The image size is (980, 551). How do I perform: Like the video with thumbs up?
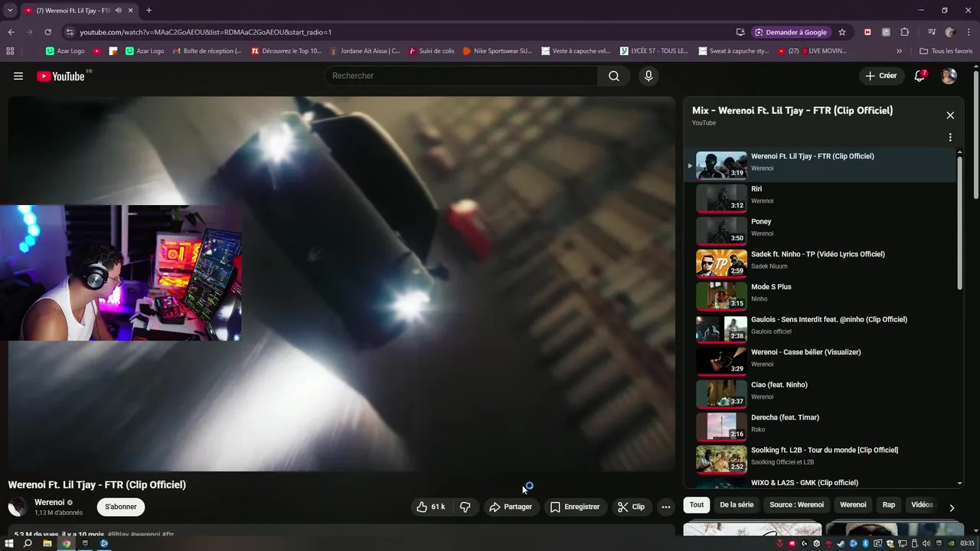click(x=430, y=507)
